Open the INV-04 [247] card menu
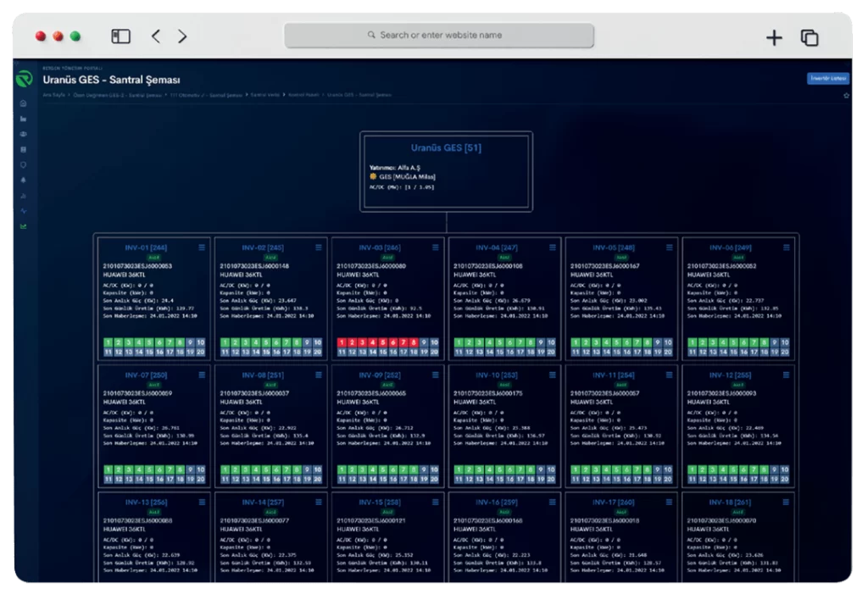The height and width of the screenshot is (600, 868). (x=552, y=247)
